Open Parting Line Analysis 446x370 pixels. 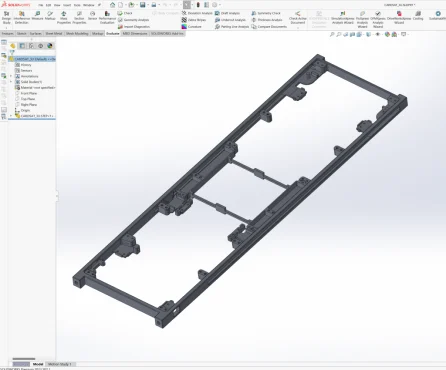[x=232, y=27]
